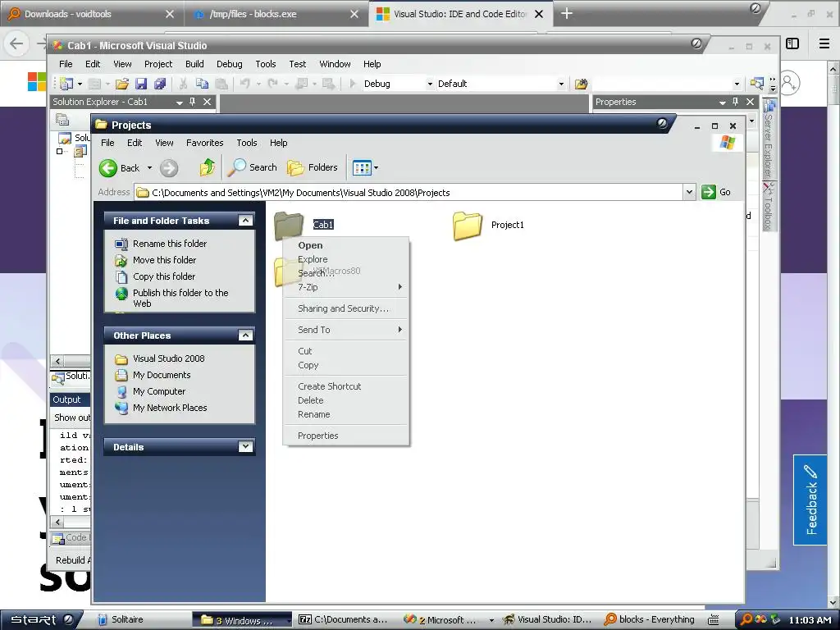This screenshot has height=630, width=840.
Task: Click Publish this folder to the Web
Action: click(x=180, y=298)
